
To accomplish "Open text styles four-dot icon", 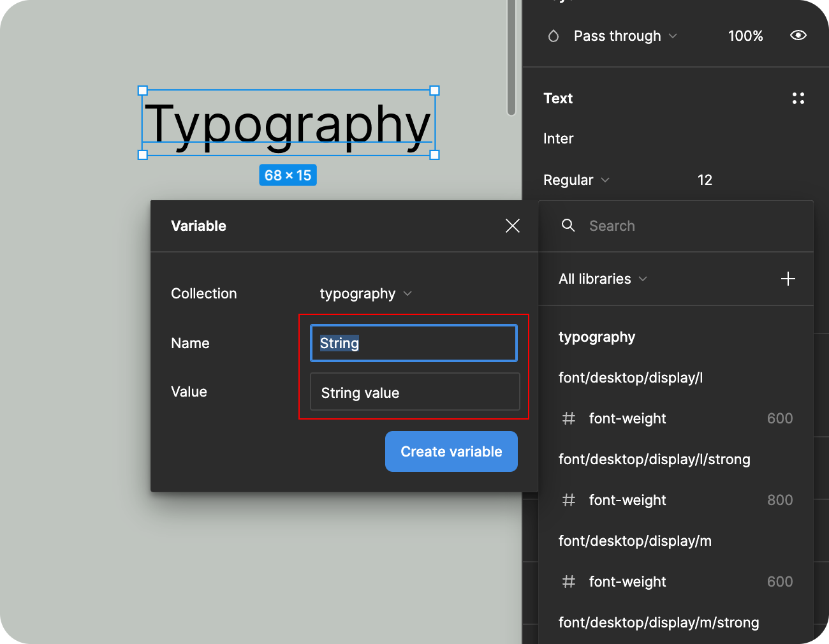I will click(x=798, y=98).
